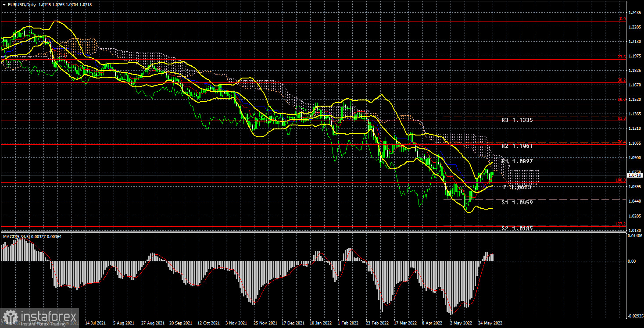This screenshot has height=328, width=644.
Task: Click the 0.00 MACD axis value
Action: (x=632, y=261)
